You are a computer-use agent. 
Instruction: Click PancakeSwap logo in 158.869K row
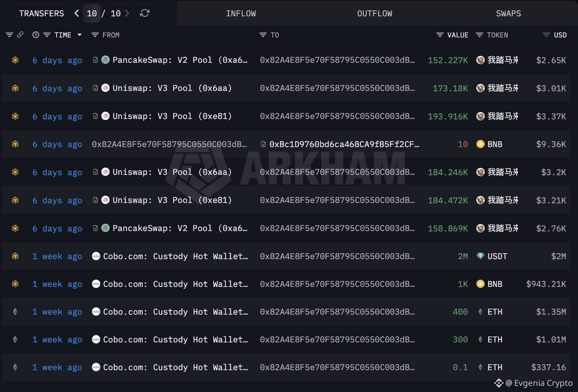105,228
